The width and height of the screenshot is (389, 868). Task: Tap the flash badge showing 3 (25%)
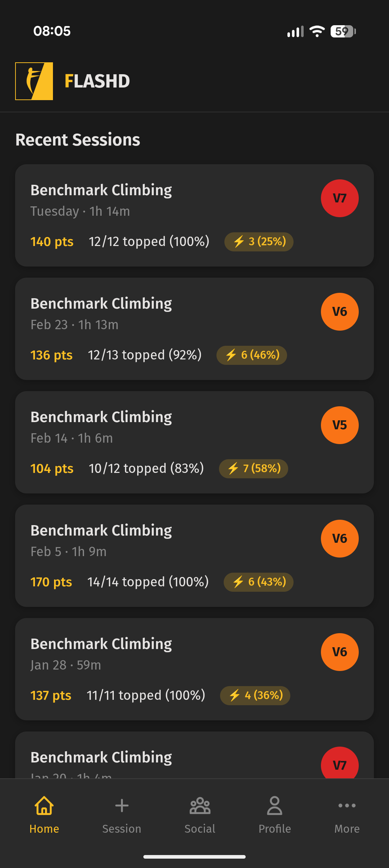point(259,241)
